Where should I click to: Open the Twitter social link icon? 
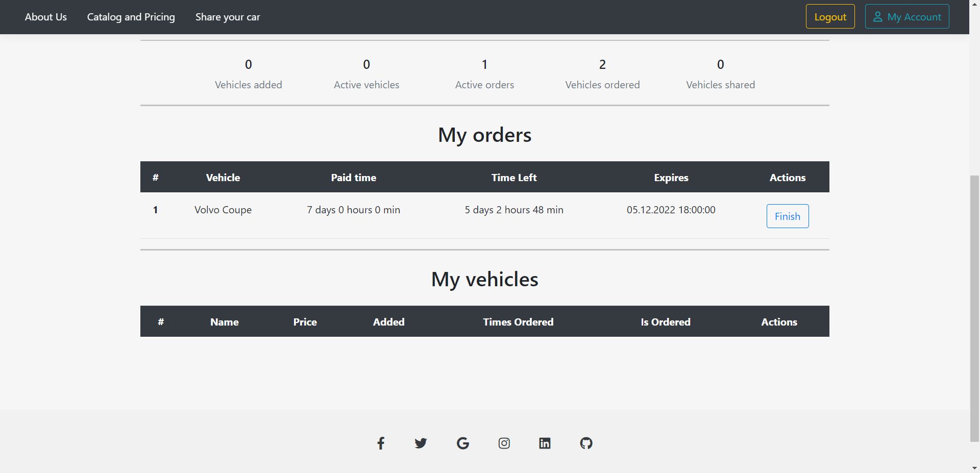pos(421,443)
